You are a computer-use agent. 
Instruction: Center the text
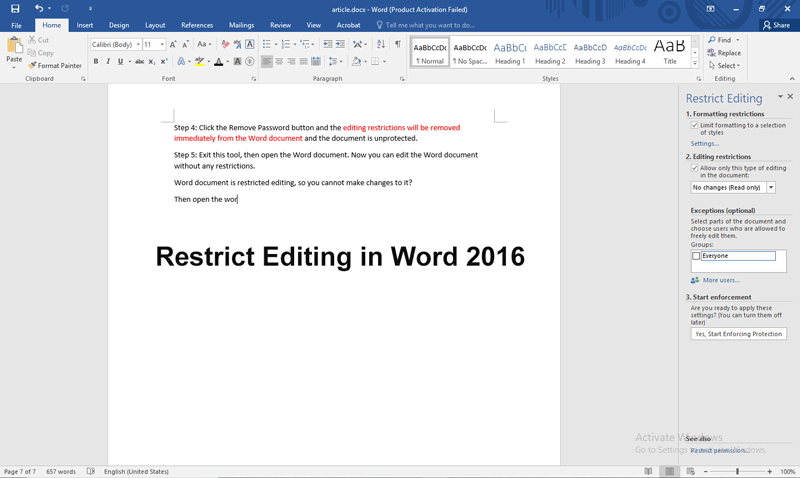click(x=279, y=61)
